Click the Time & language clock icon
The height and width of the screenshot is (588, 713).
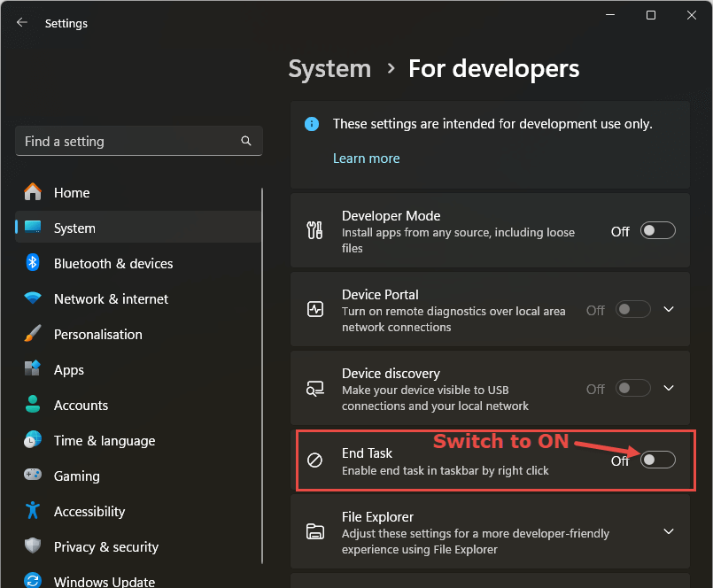[33, 440]
